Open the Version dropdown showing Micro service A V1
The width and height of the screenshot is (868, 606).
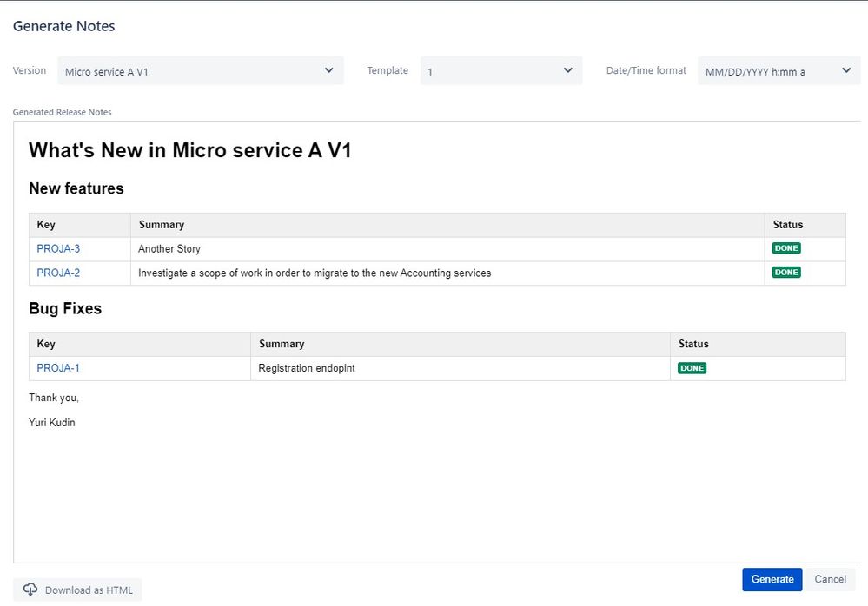coord(201,71)
